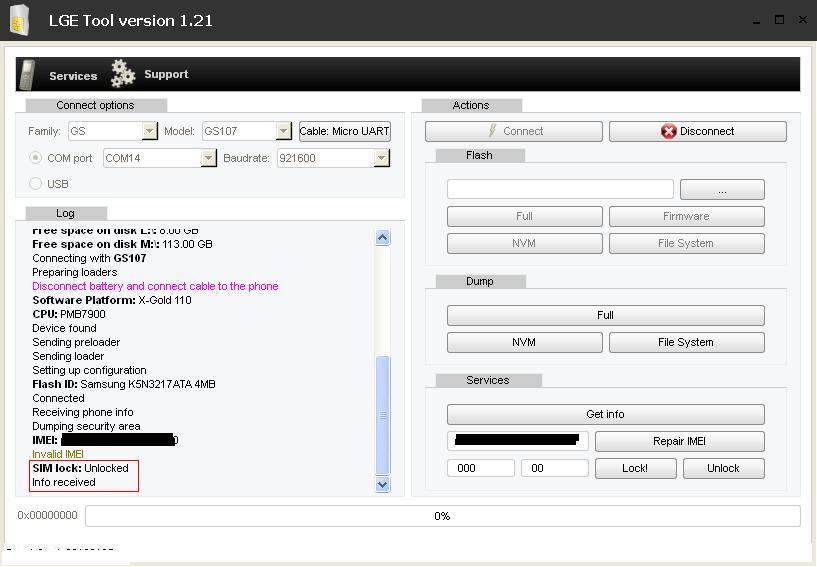Click the flash file path field
This screenshot has height=567, width=817.
tap(560, 189)
